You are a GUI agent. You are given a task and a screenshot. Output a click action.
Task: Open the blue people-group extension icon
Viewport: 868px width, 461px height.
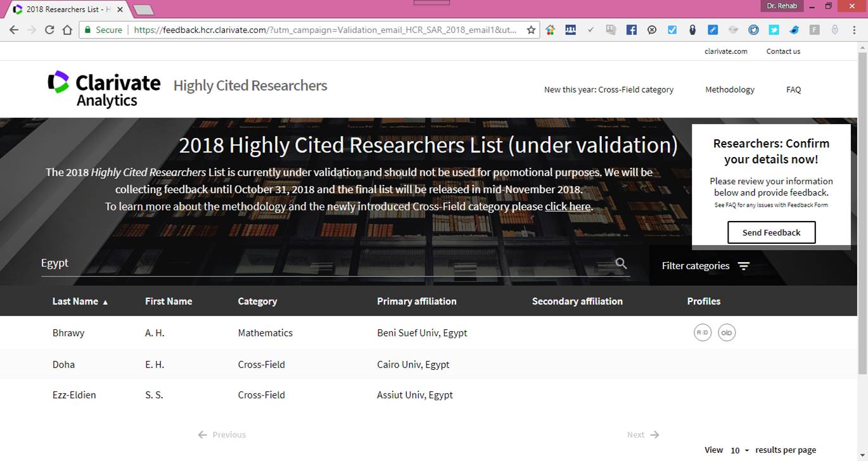click(x=570, y=30)
